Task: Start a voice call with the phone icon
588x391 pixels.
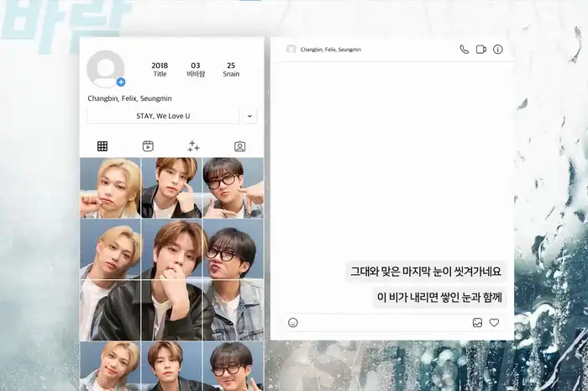Action: coord(465,50)
